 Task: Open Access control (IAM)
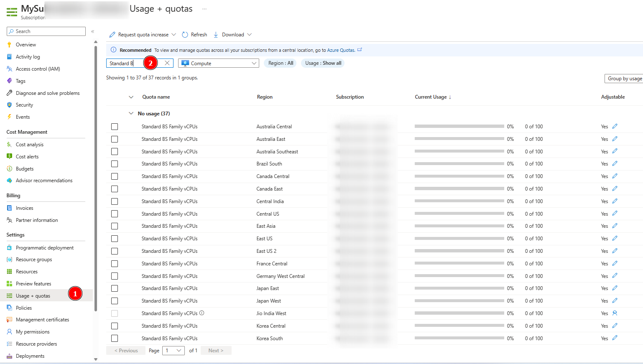[x=38, y=69]
